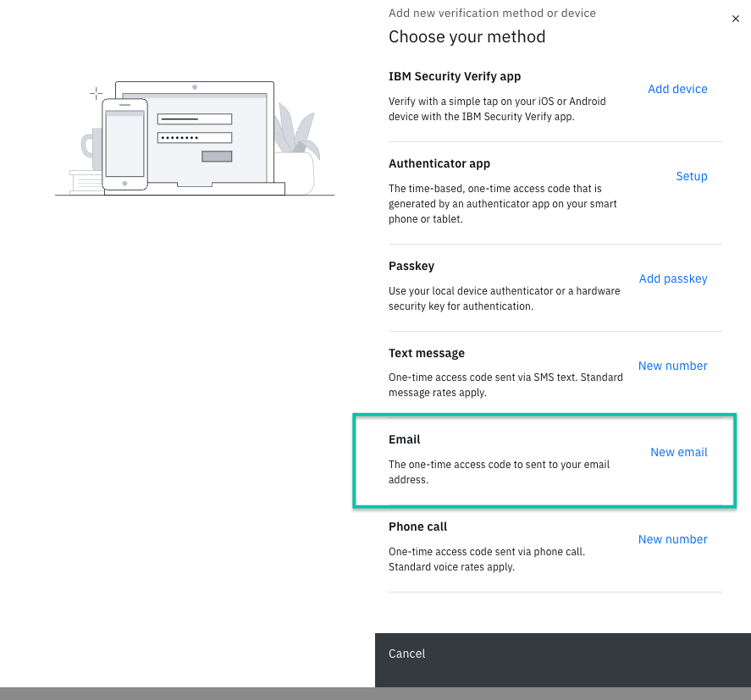Cancel adding a verification method
This screenshot has height=700, width=751.
tap(406, 653)
